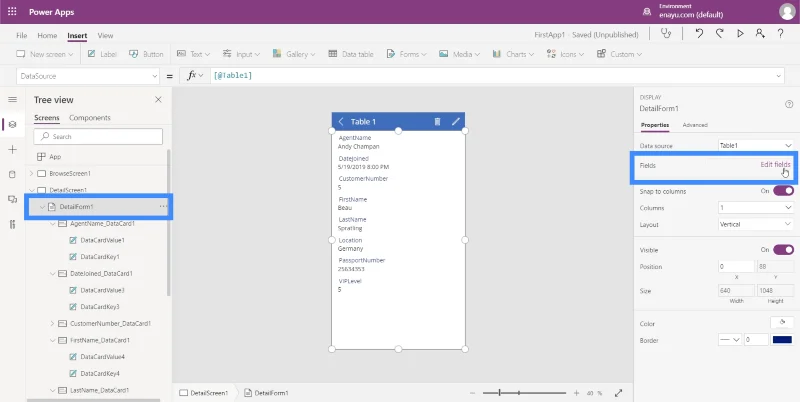The height and width of the screenshot is (402, 800).
Task: Insert a Button control
Action: pos(146,54)
